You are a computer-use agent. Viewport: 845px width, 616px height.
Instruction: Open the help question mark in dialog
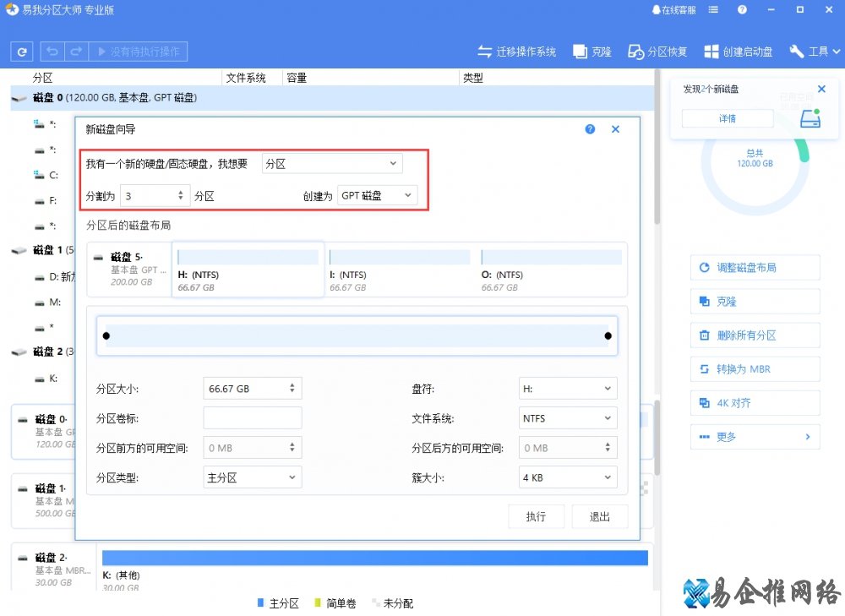coord(590,128)
